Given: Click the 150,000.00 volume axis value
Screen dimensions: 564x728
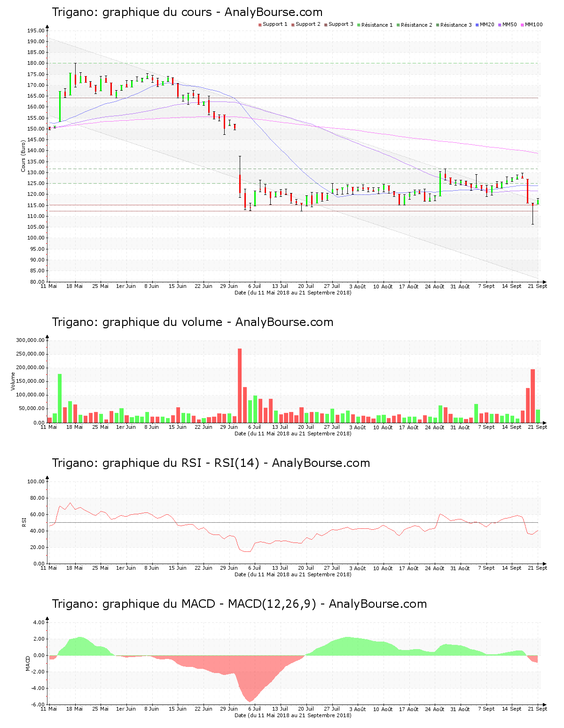Looking at the screenshot, I should 30,381.
